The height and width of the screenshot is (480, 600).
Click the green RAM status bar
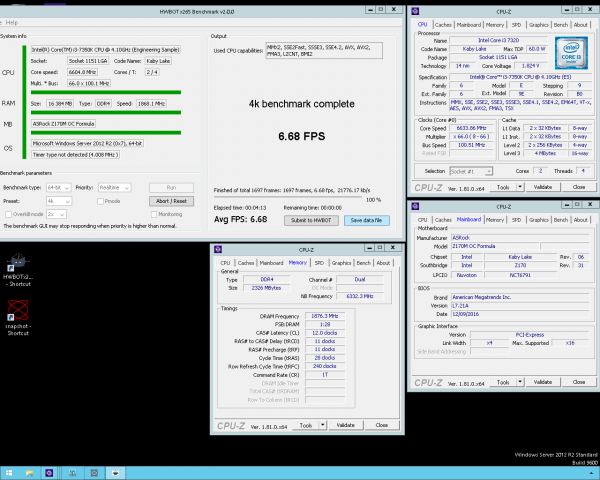pyautogui.click(x=106, y=113)
